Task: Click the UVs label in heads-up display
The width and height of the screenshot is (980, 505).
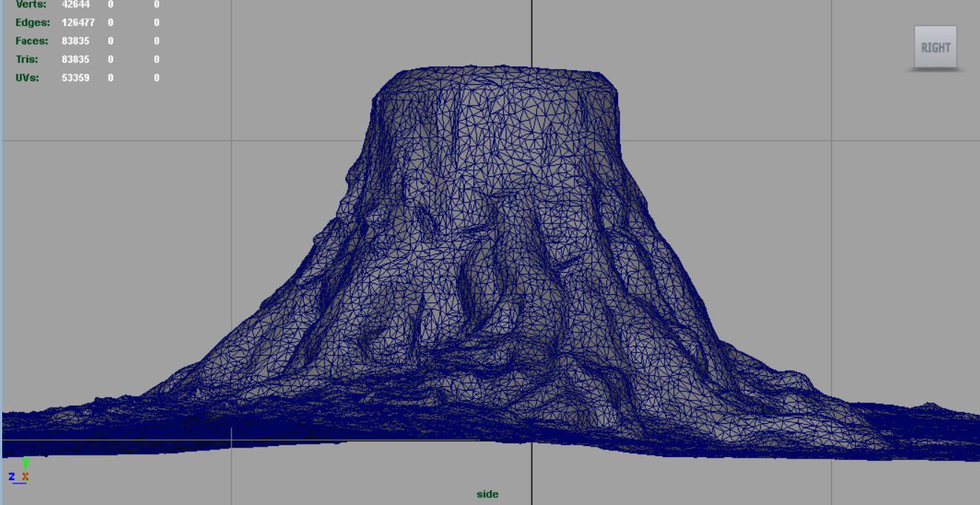Action: point(27,77)
